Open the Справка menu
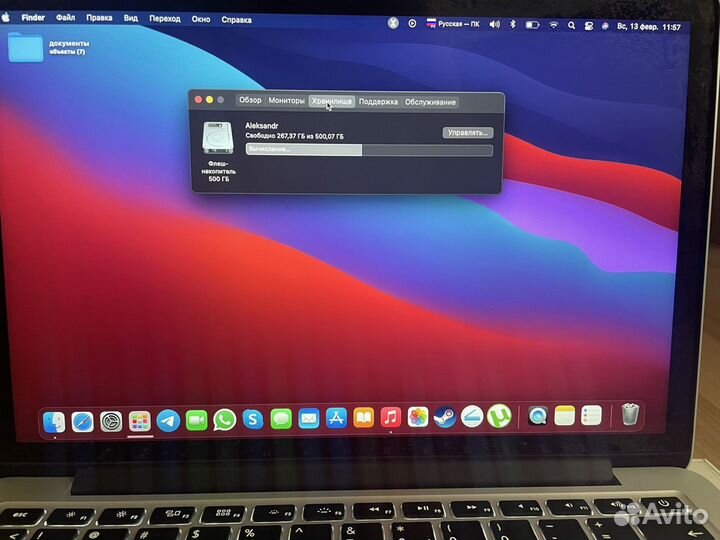 pyautogui.click(x=236, y=20)
